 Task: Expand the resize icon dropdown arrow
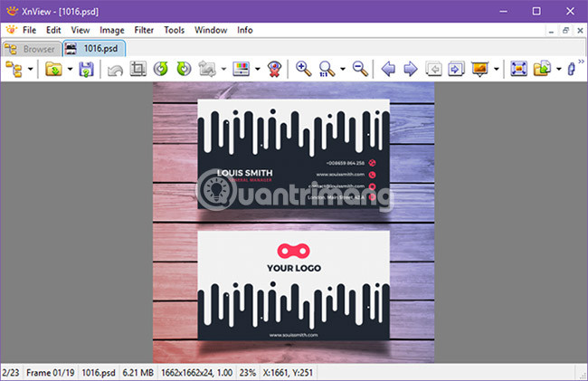coord(223,70)
